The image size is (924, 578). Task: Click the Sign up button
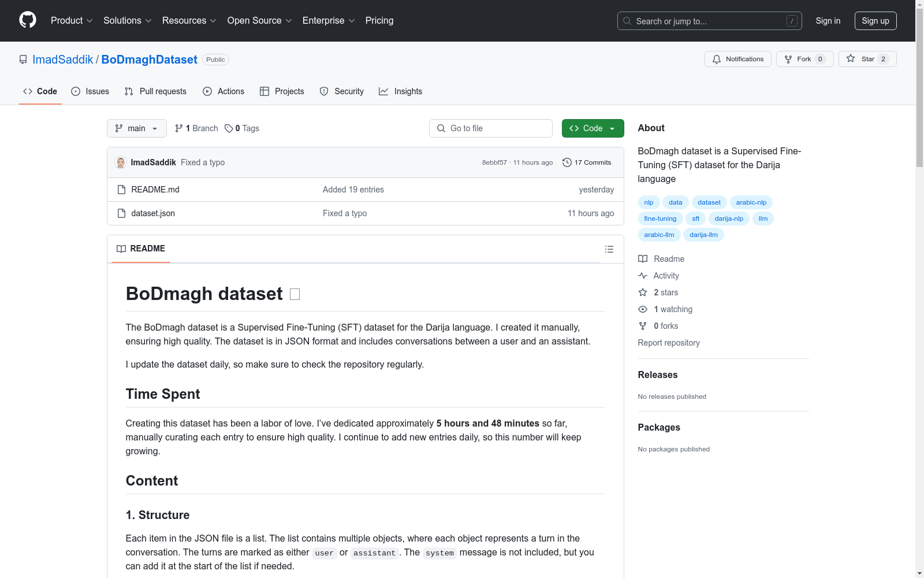coord(875,21)
